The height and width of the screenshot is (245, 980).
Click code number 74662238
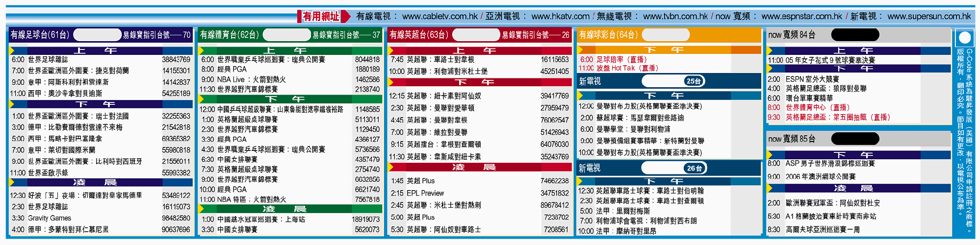coord(555,181)
